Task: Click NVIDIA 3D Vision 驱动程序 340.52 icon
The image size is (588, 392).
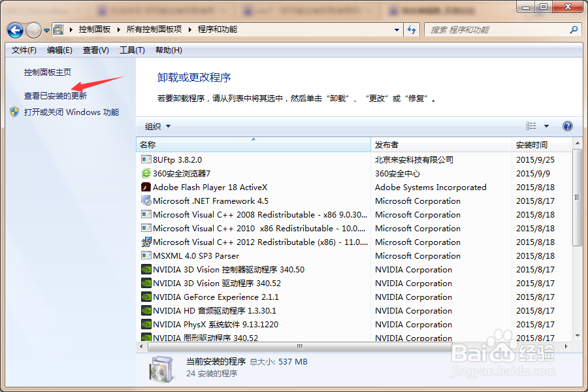Action: [146, 283]
